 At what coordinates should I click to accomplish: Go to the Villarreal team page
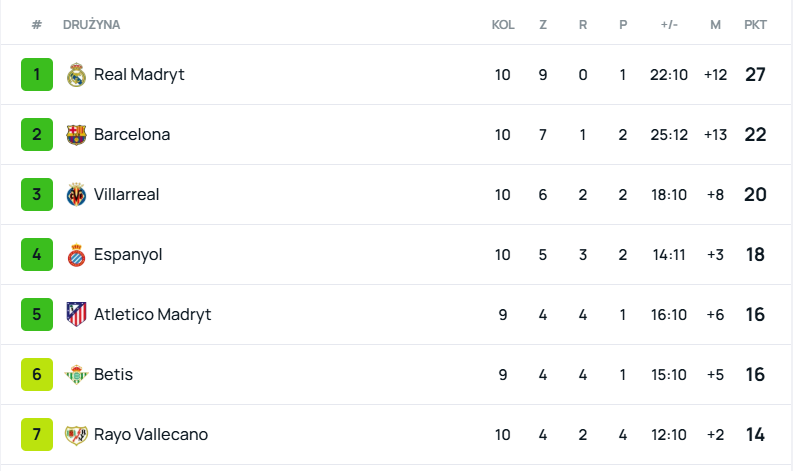click(x=127, y=195)
